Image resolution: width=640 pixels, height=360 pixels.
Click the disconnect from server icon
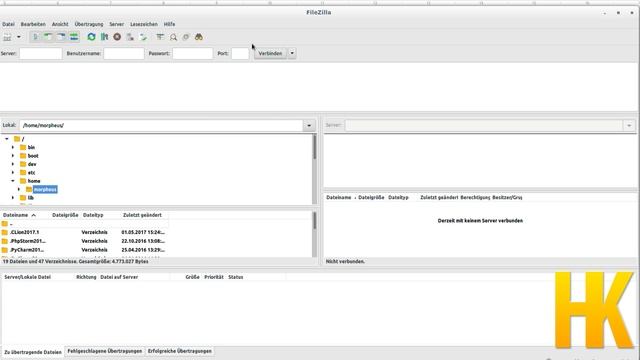pyautogui.click(x=130, y=37)
